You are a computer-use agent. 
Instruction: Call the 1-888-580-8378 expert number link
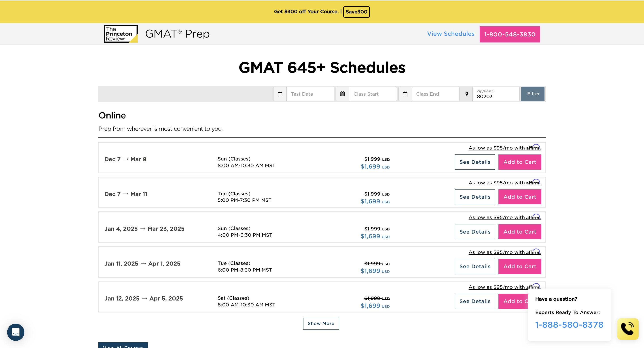pos(569,325)
